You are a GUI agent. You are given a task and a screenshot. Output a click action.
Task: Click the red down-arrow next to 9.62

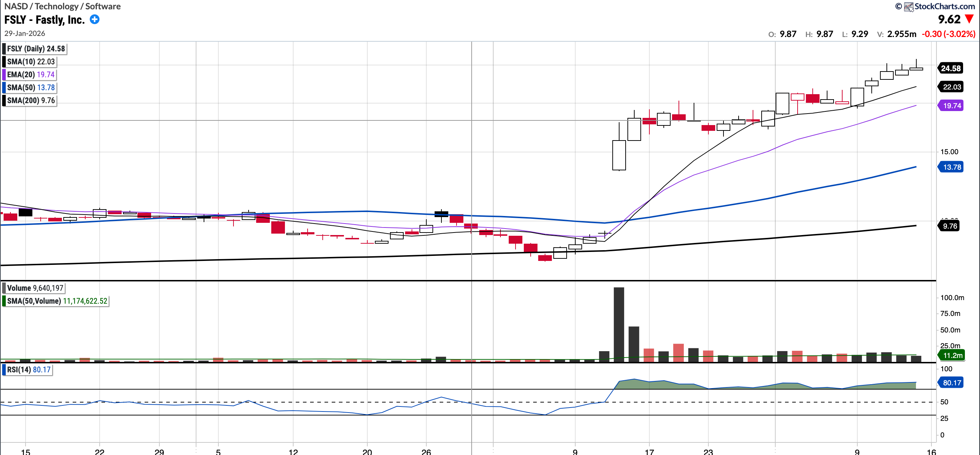pyautogui.click(x=969, y=19)
